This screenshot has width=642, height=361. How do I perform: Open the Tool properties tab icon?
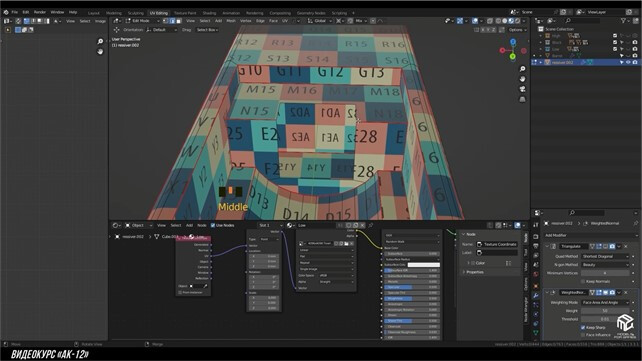(536, 225)
